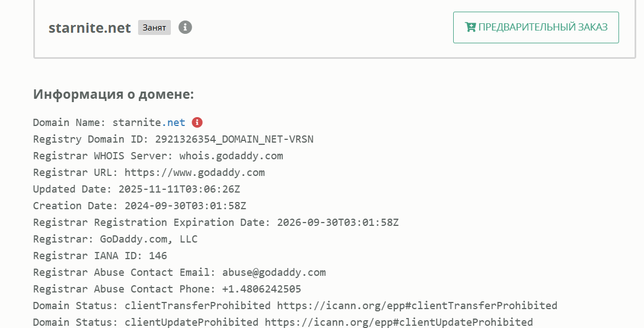
Task: Click the https://www.godaddy.com registrar URL
Action: coord(194,173)
